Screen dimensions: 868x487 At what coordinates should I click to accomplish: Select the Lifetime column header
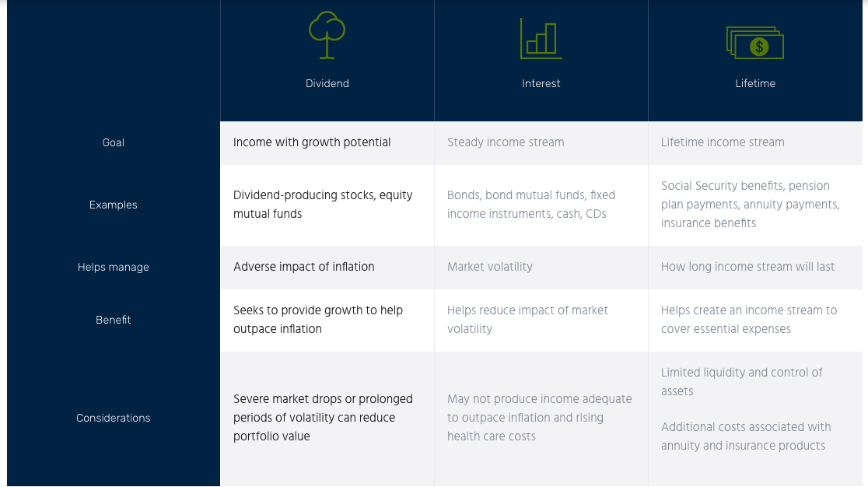pos(755,83)
